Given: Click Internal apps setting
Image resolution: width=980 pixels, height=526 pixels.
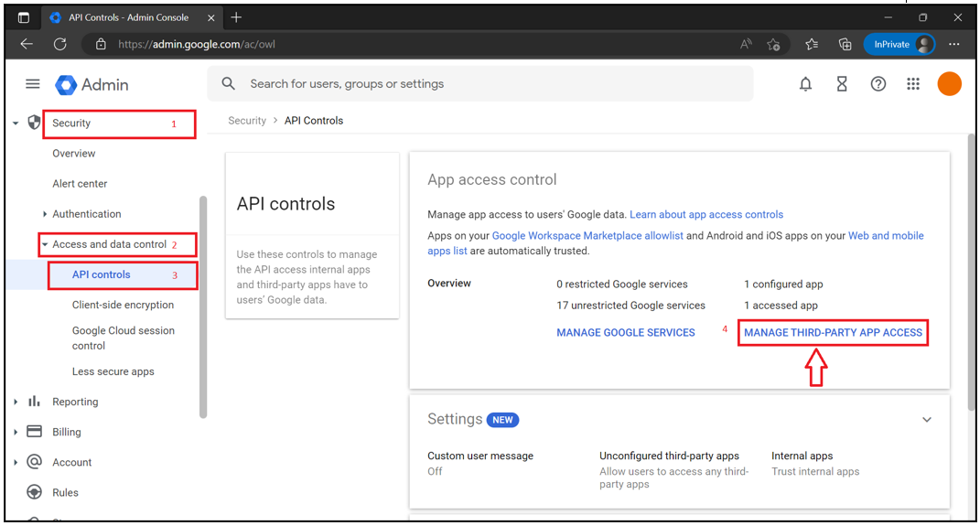Looking at the screenshot, I should [x=815, y=463].
